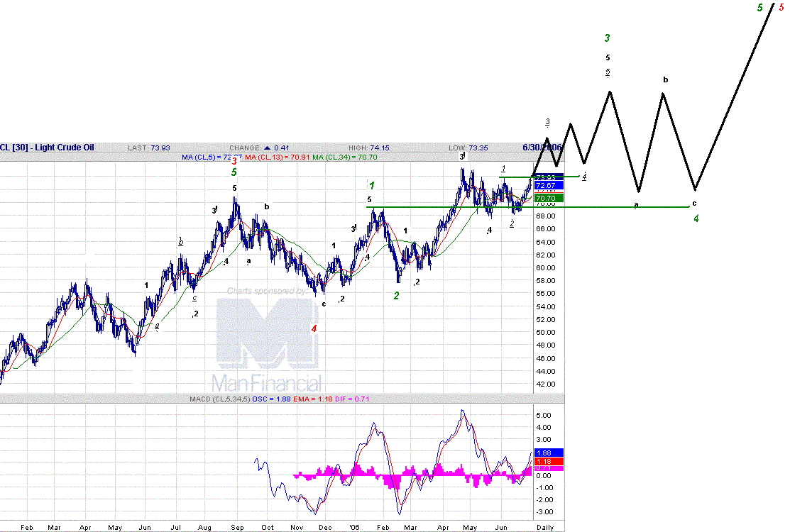Click the 'OSC = 1.88' legend text
Viewport: 790px width, 532px height.
click(271, 399)
